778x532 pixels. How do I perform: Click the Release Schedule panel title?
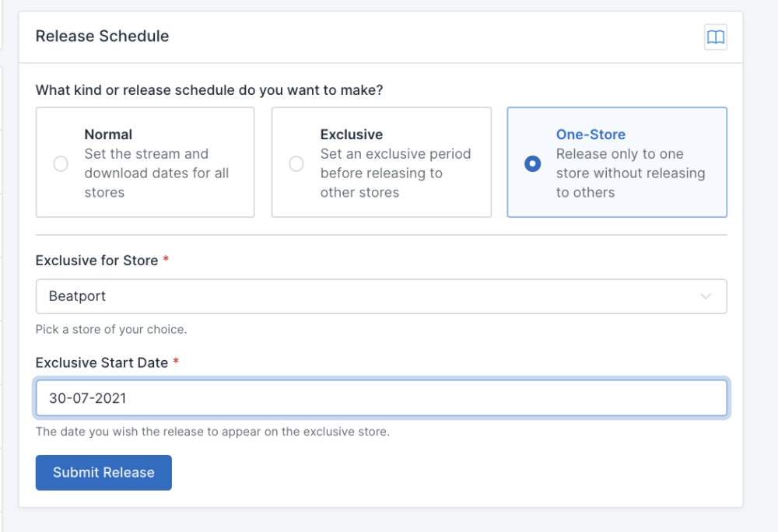[x=102, y=36]
